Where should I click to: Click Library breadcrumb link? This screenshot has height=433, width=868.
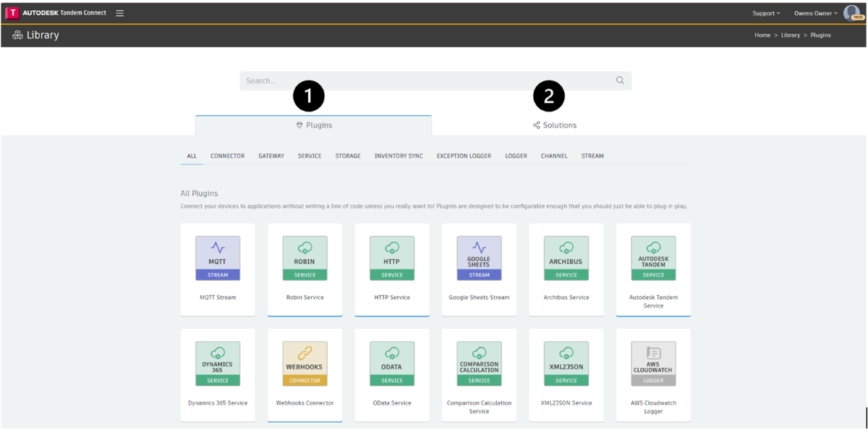click(791, 35)
